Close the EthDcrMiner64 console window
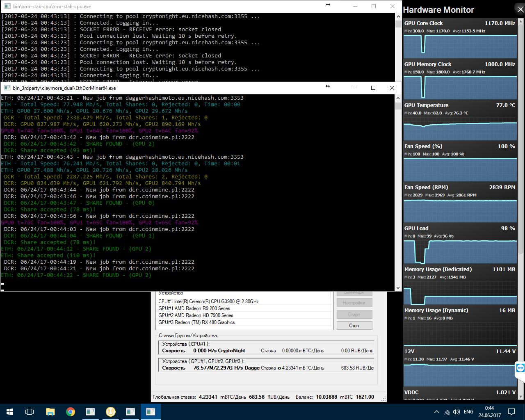The height and width of the screenshot is (420, 525). click(392, 87)
